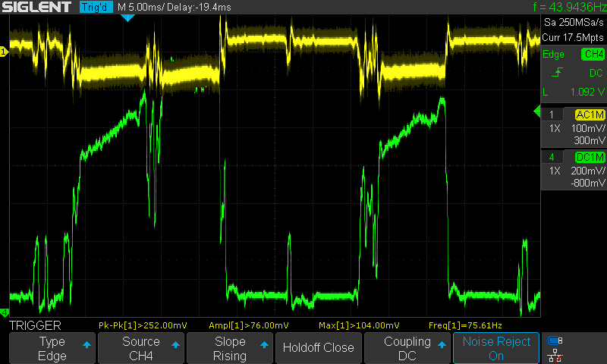Select the channel 4 indicator box
The width and height of the screenshot is (607, 364).
tap(552, 157)
